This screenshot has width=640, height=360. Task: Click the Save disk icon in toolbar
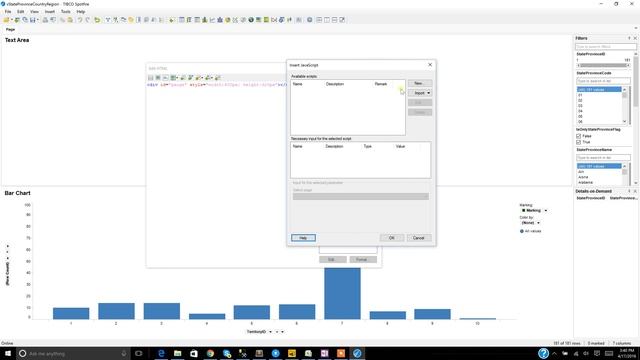point(32,20)
